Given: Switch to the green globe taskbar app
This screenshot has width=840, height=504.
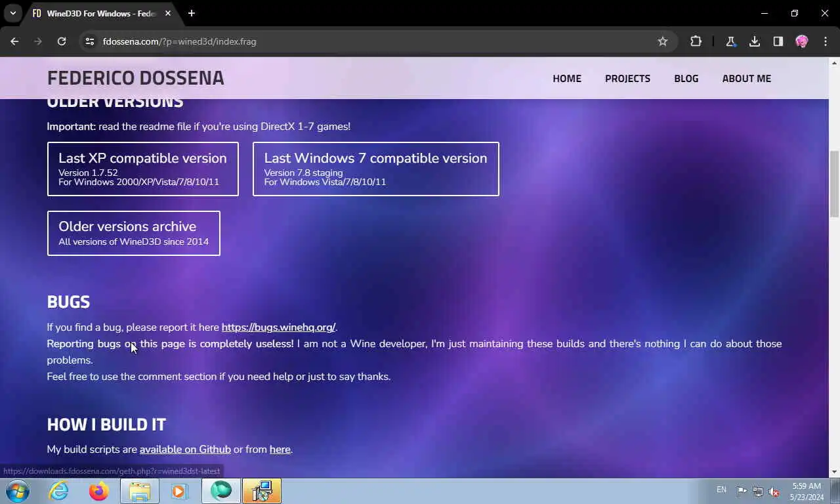Looking at the screenshot, I should 221,491.
